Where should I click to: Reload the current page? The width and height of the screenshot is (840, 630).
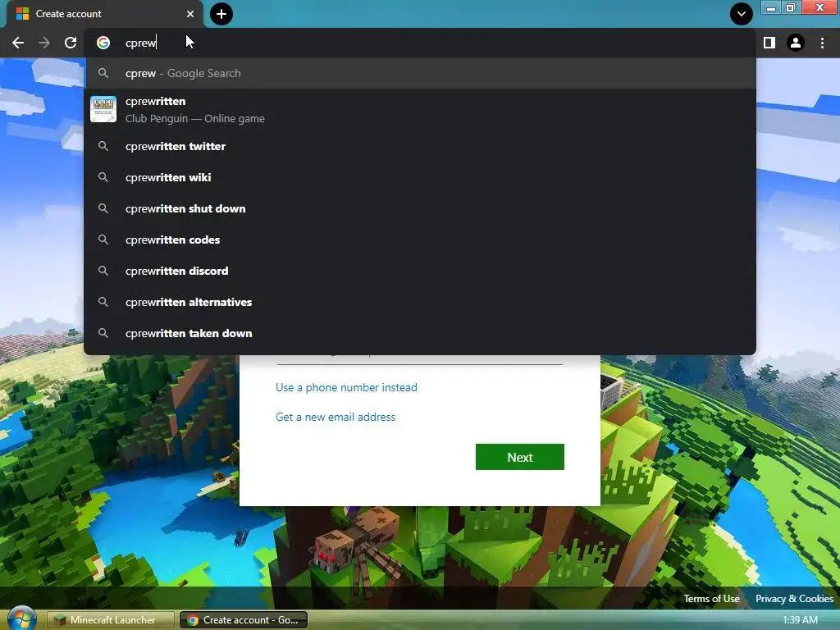point(71,43)
